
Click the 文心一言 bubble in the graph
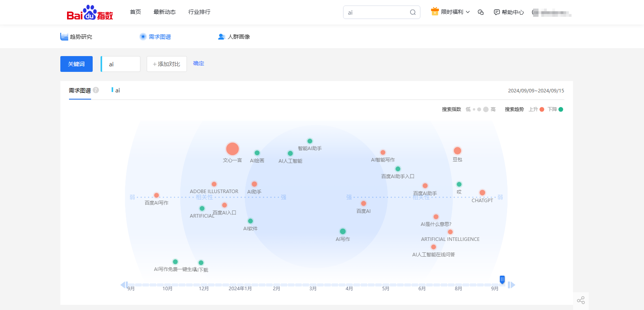[232, 149]
